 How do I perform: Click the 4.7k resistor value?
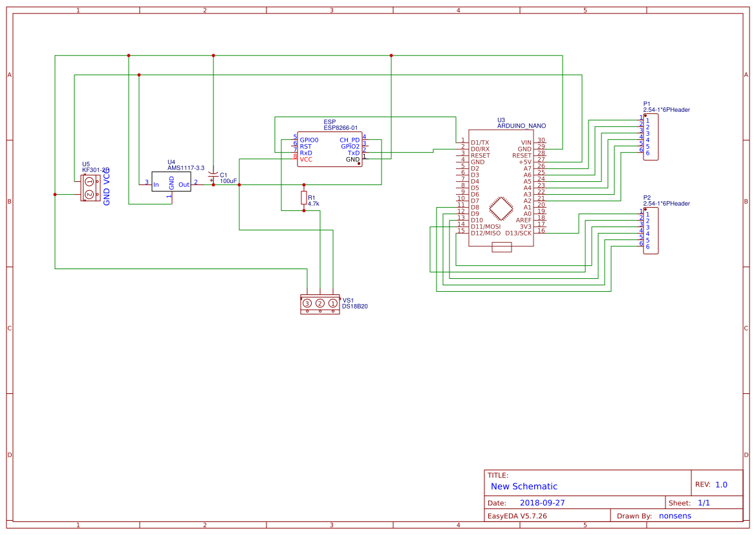pyautogui.click(x=314, y=204)
